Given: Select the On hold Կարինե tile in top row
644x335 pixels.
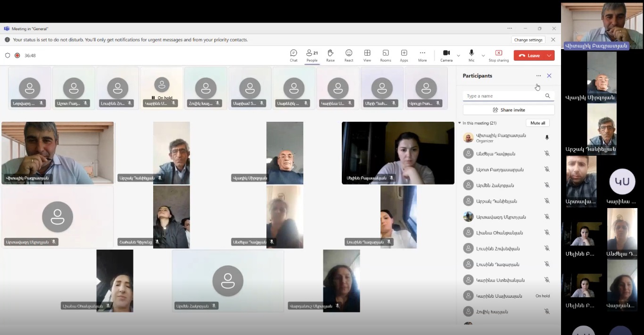Looking at the screenshot, I should (x=162, y=88).
